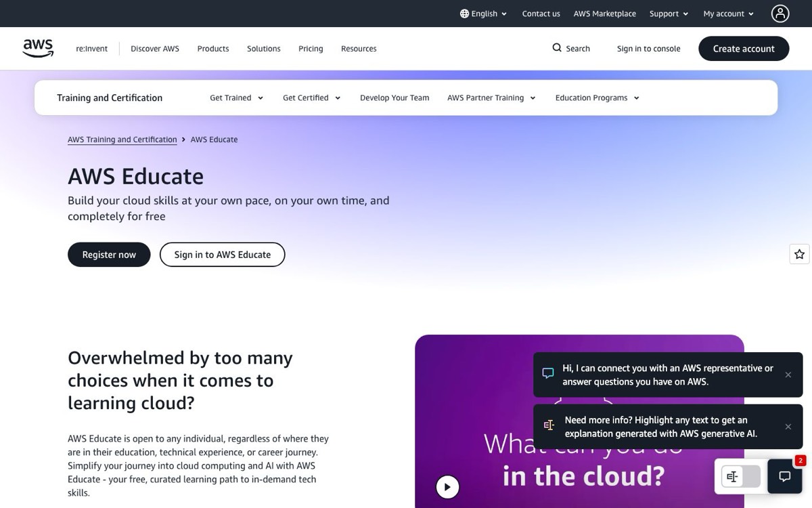Expand the Get Trained dropdown
The height and width of the screenshot is (508, 812).
237,98
